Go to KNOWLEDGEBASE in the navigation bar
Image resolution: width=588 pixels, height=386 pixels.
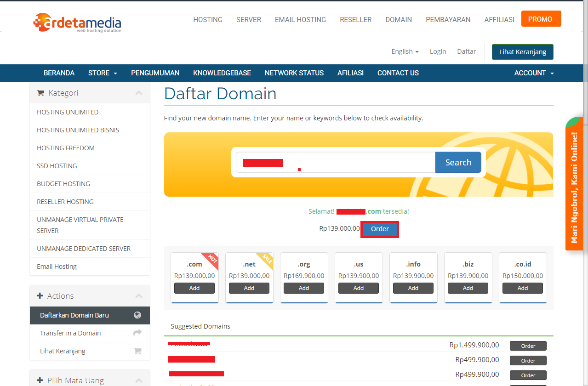tap(222, 73)
